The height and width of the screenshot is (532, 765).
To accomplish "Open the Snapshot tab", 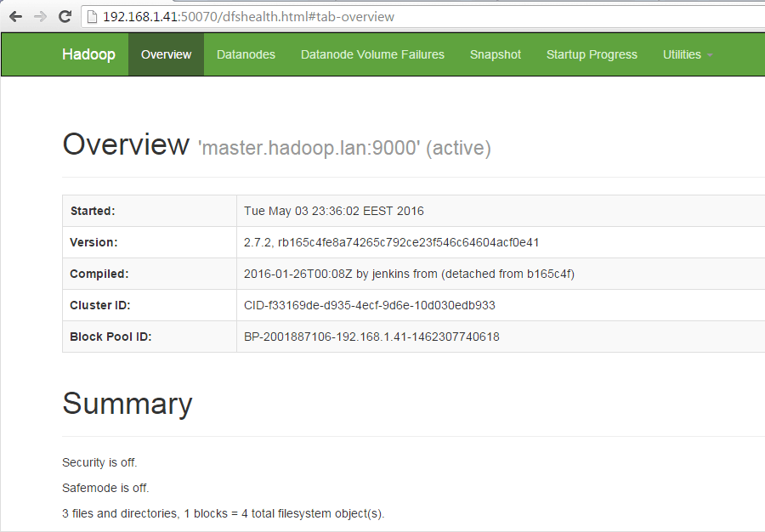I will [496, 54].
